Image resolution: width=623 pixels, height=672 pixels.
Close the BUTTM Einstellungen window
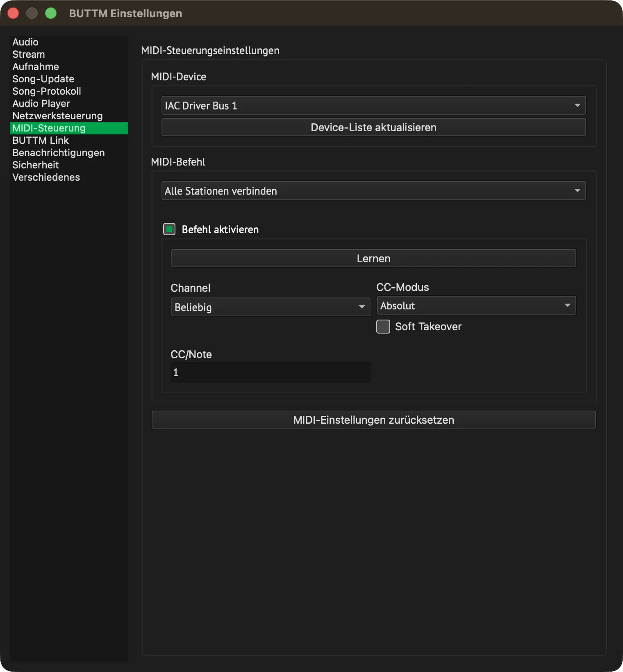point(14,14)
